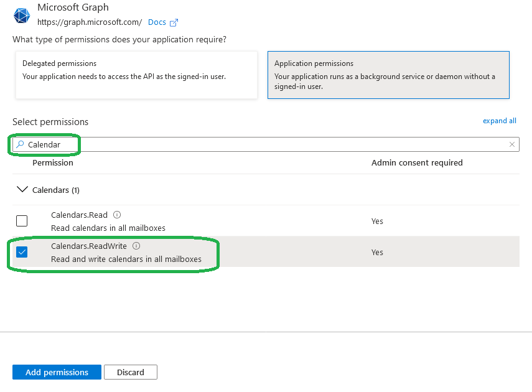Image resolution: width=532 pixels, height=392 pixels.
Task: Click the expand all link
Action: coord(499,121)
